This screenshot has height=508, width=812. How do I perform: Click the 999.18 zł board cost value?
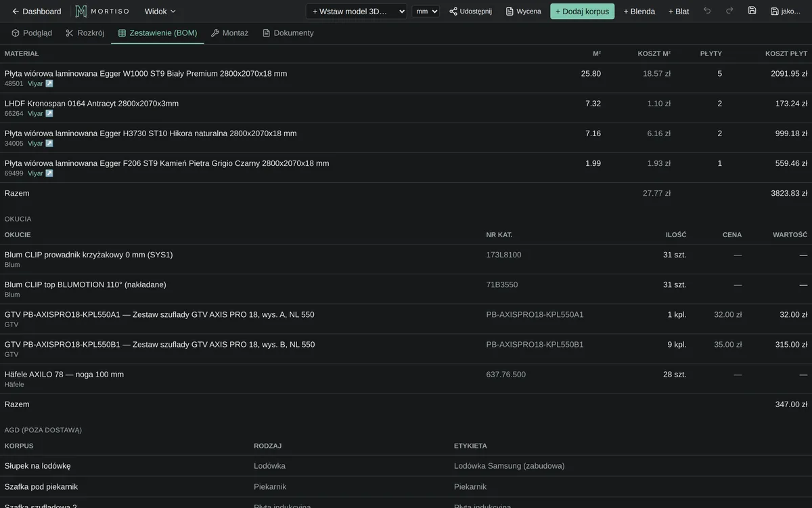791,133
